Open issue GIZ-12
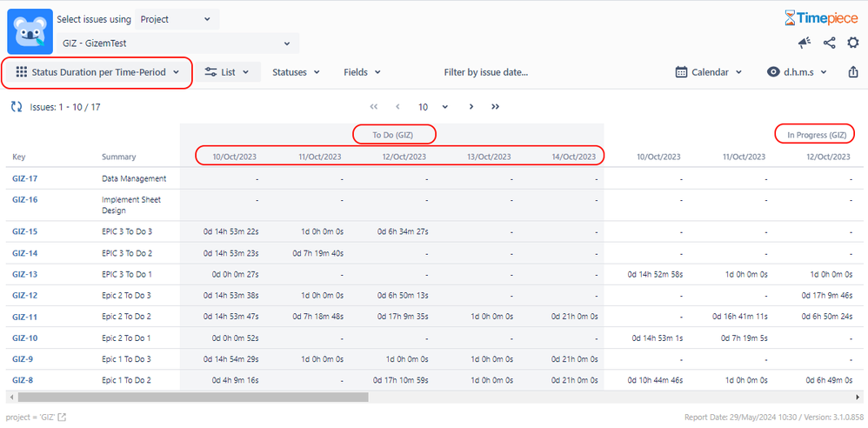Screen dimensions: 868x428 click(x=25, y=295)
